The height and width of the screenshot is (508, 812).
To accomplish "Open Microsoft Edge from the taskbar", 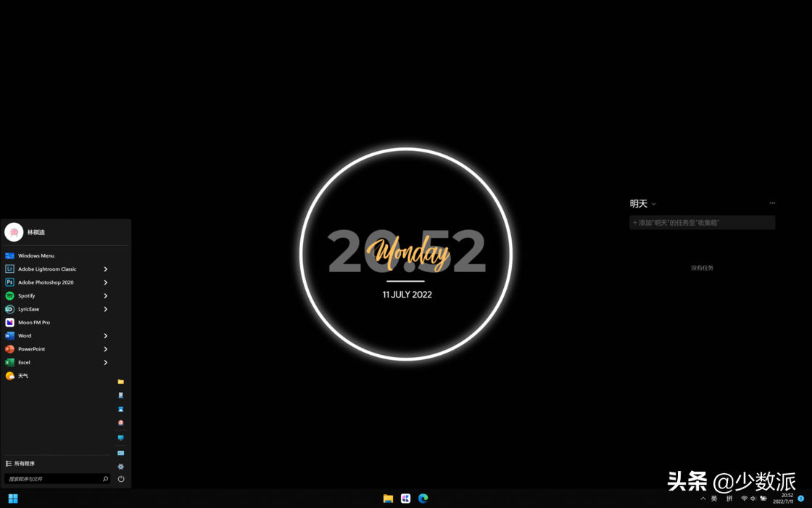I will (x=423, y=499).
